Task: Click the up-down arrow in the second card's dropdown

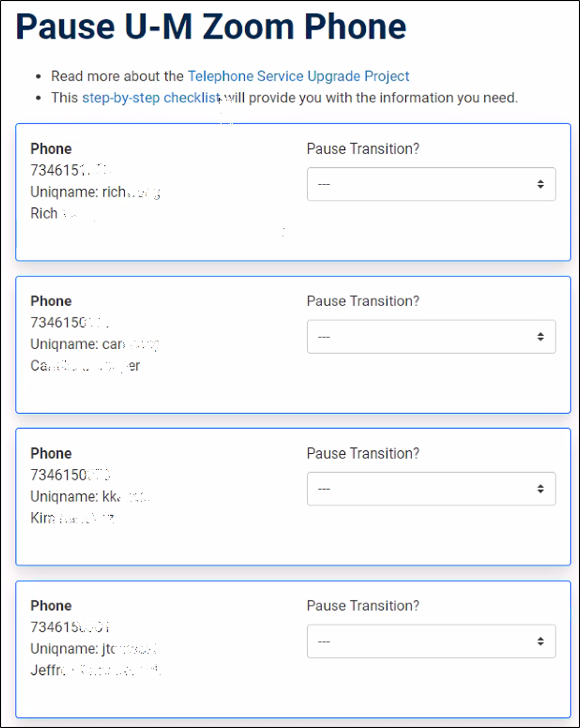Action: click(x=541, y=336)
